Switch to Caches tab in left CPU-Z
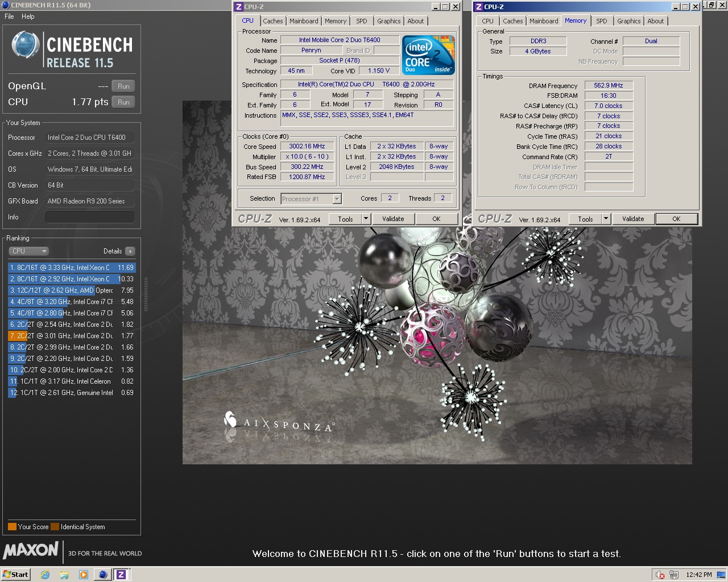Screen dimensions: 728x582 tap(273, 21)
